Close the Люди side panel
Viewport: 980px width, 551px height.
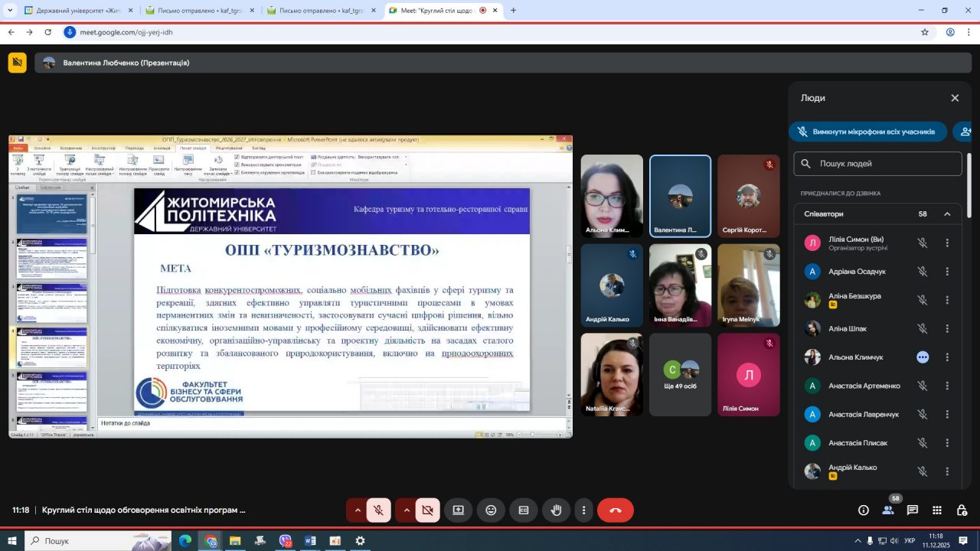pos(955,98)
